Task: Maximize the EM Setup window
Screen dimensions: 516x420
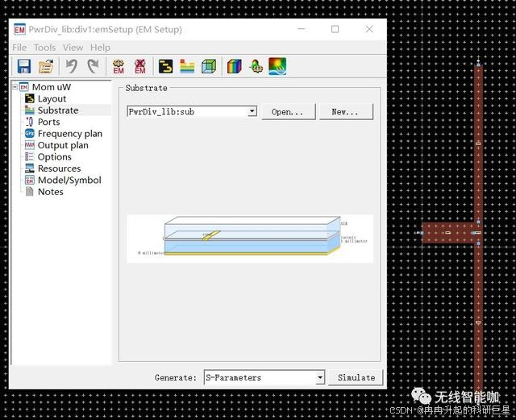Action: click(x=335, y=29)
